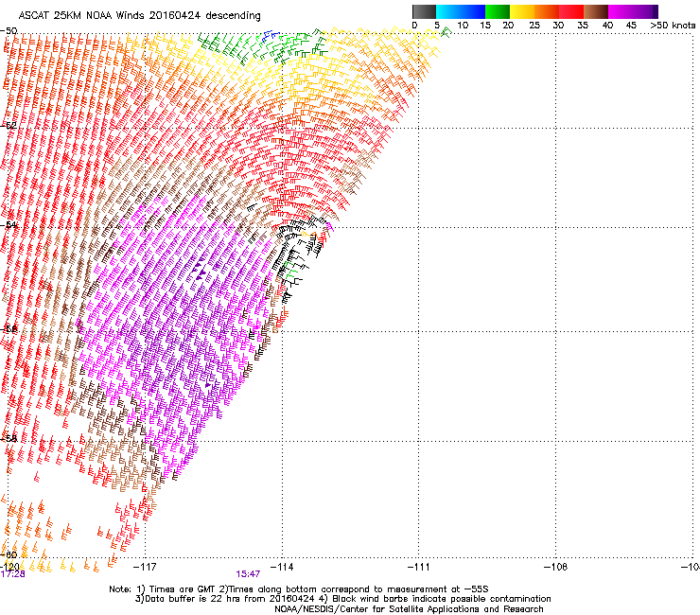Click the '40' legend scale label
700x615 pixels.
click(x=607, y=26)
